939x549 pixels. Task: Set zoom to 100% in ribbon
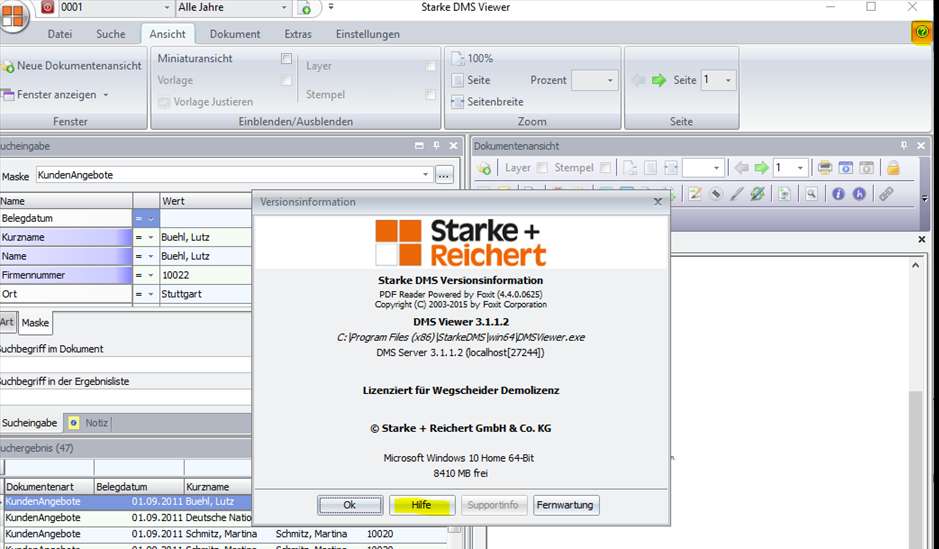(x=472, y=58)
